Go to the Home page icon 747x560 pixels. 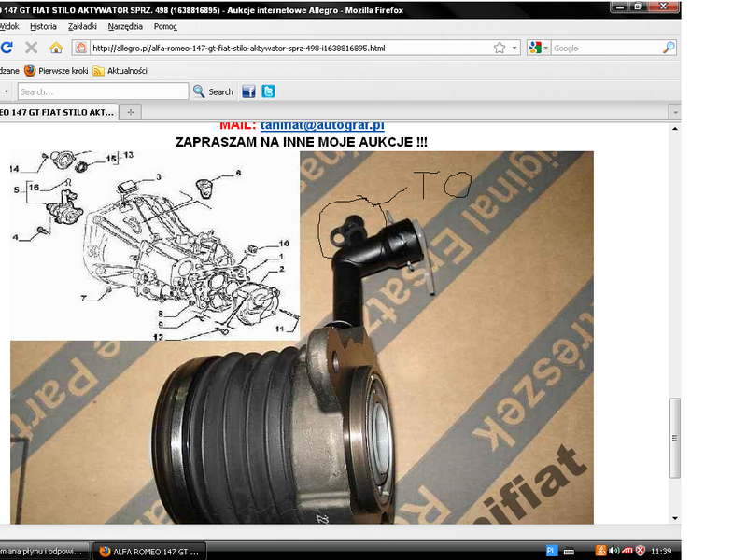(56, 48)
